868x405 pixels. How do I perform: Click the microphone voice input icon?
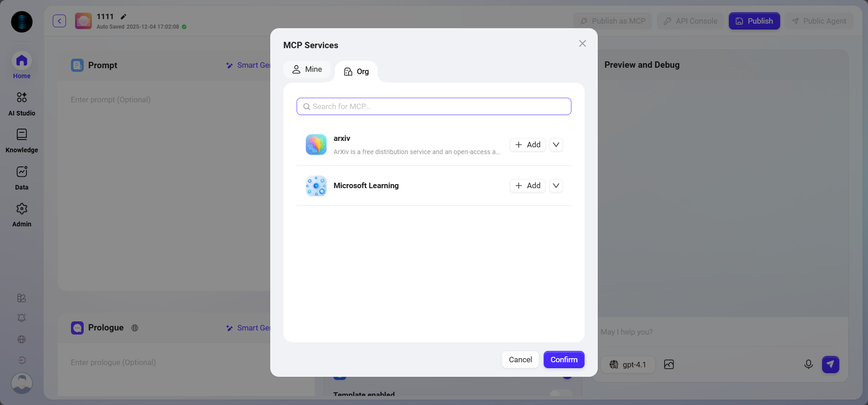click(808, 365)
